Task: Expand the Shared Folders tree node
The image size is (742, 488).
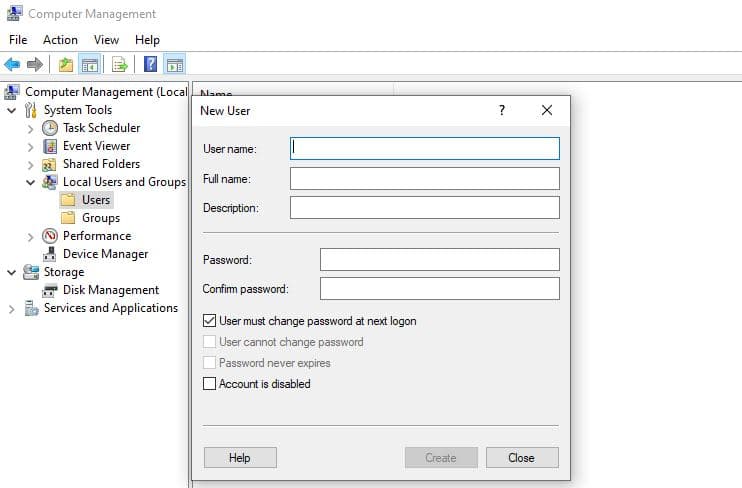Action: [31, 164]
